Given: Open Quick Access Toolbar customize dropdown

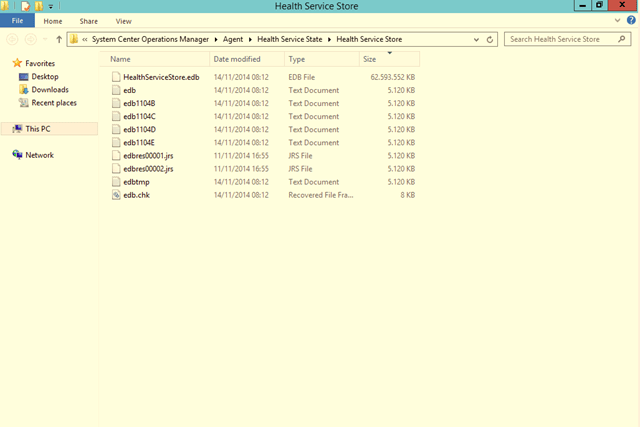Looking at the screenshot, I should [51, 6].
